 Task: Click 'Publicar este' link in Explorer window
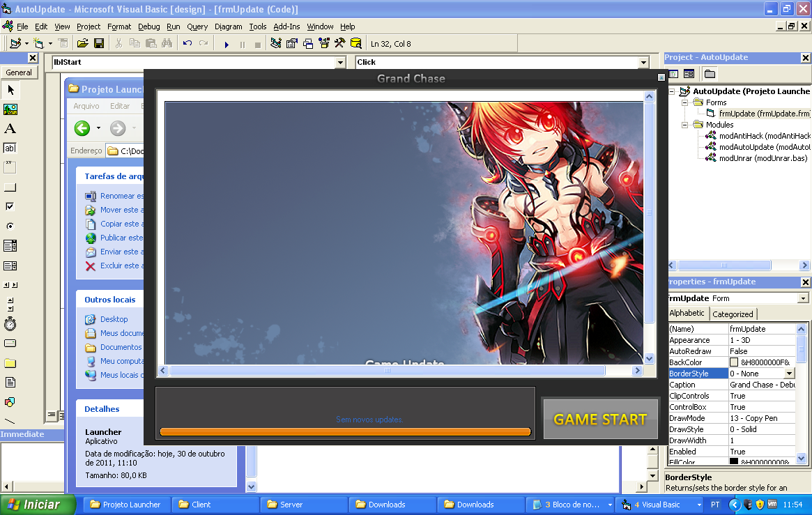(122, 238)
